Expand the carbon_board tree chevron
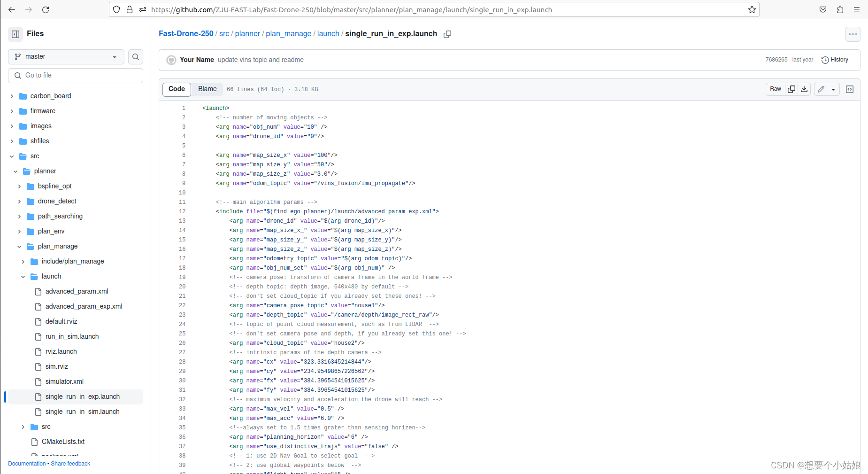Image resolution: width=868 pixels, height=474 pixels. coord(12,96)
